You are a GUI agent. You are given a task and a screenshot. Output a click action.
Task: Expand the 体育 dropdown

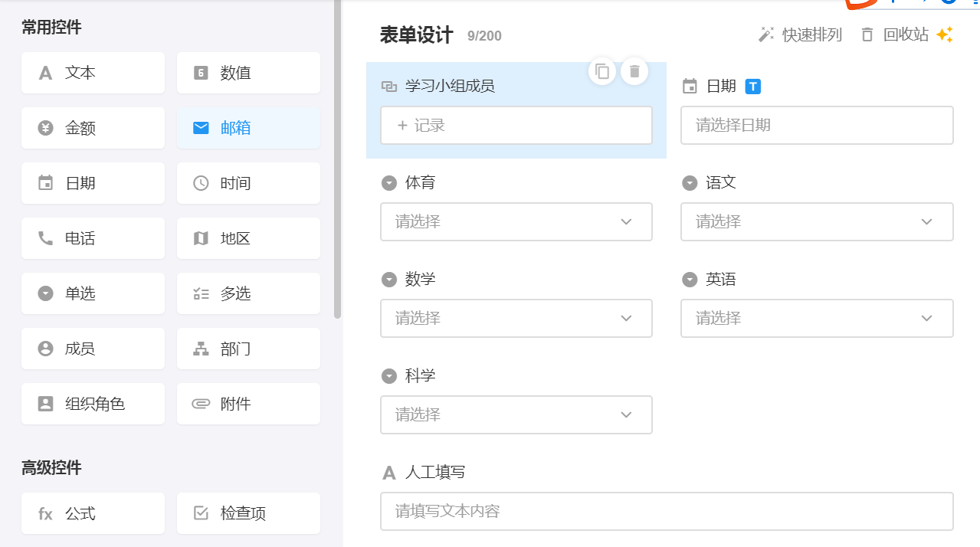click(x=516, y=222)
